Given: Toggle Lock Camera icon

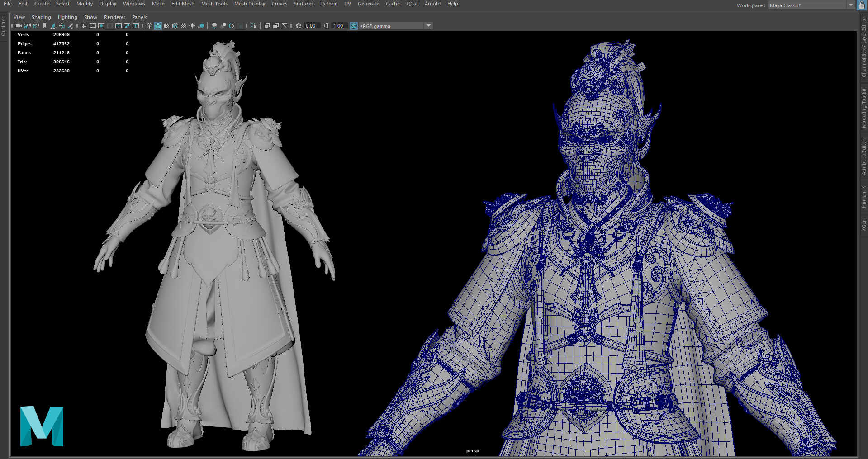Looking at the screenshot, I should (x=27, y=26).
